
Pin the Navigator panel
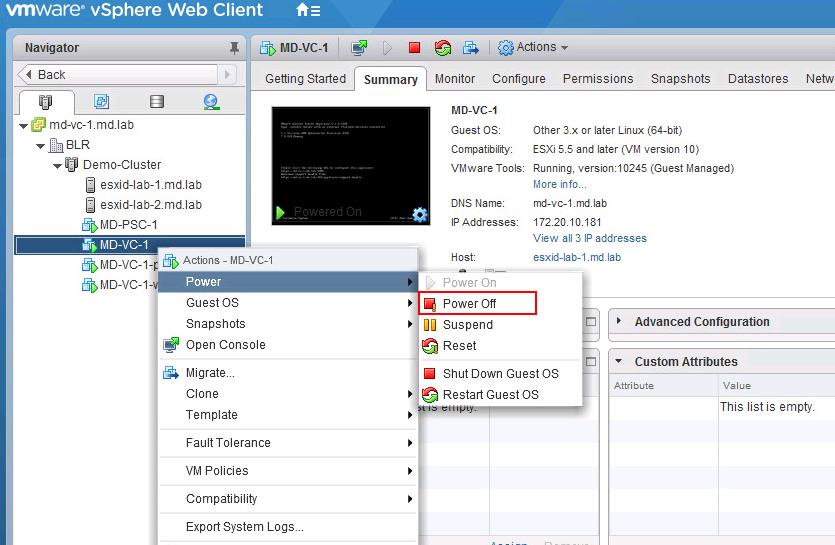234,48
